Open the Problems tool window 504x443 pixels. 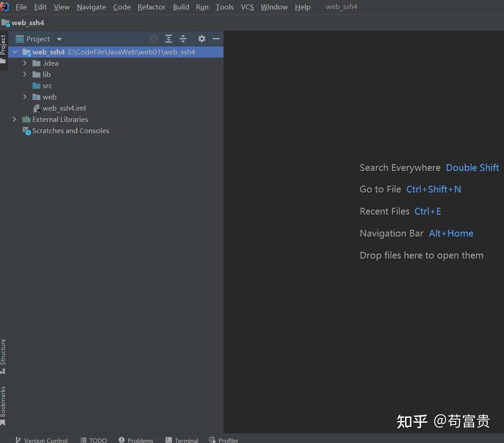(x=136, y=440)
